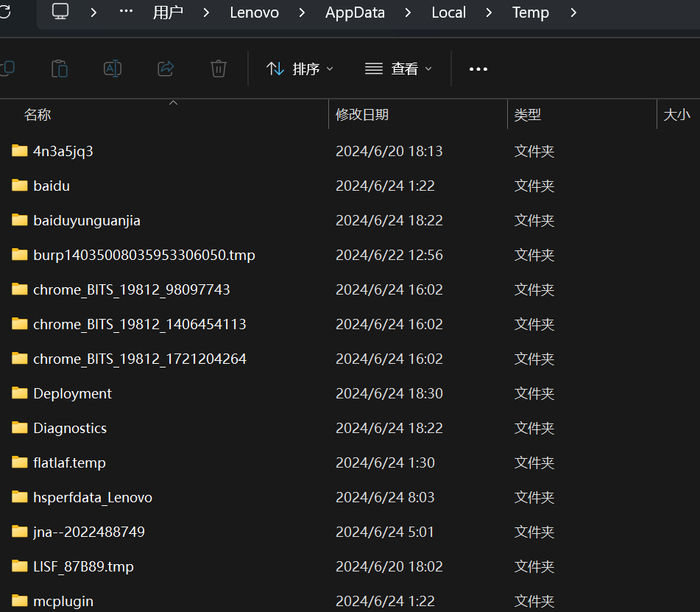Select the Deployment folder icon
The height and width of the screenshot is (612, 700).
coord(20,393)
